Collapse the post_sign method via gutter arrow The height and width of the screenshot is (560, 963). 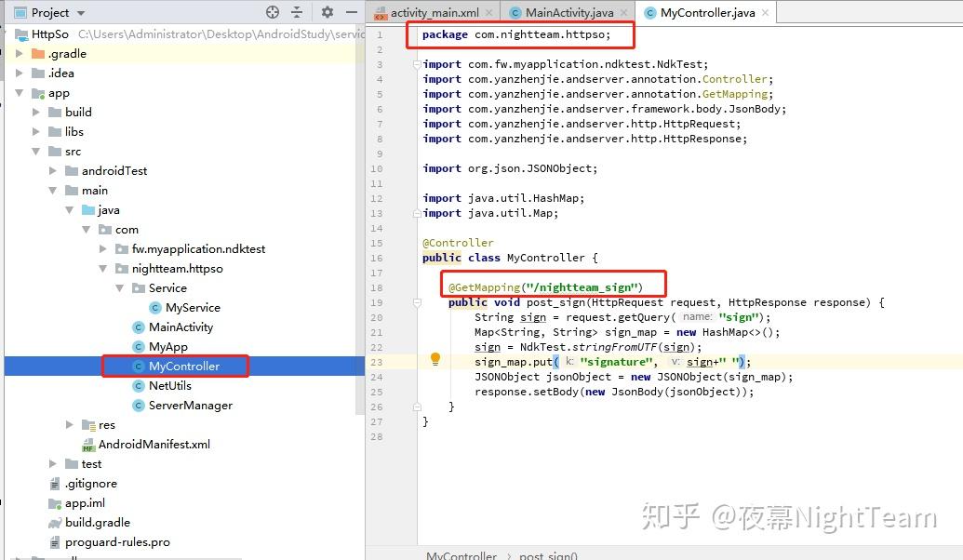click(x=416, y=301)
